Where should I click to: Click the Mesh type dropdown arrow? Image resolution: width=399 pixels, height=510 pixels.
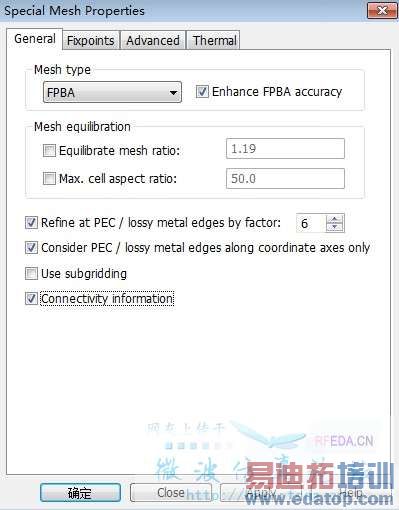click(173, 92)
